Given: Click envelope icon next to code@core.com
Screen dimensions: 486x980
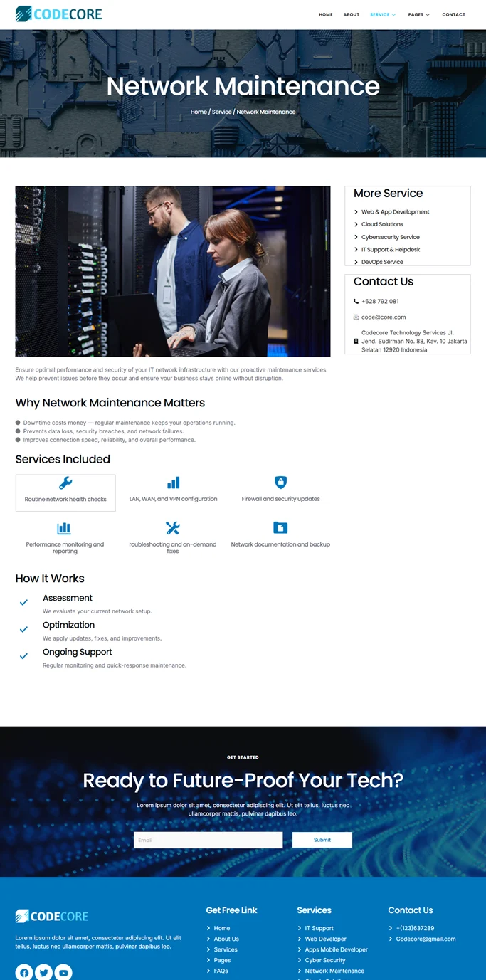Looking at the screenshot, I should tap(356, 317).
